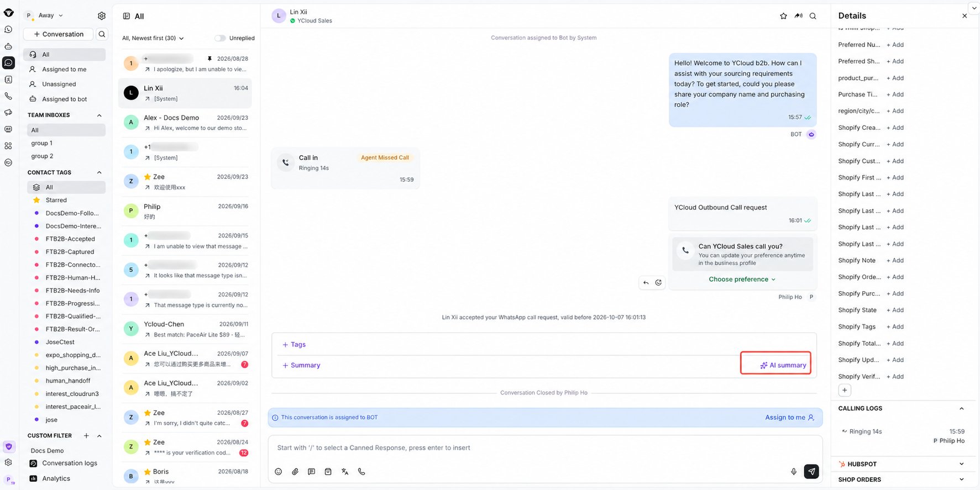Click the AI summary button
Screen dimensions: 980x490
(x=783, y=365)
